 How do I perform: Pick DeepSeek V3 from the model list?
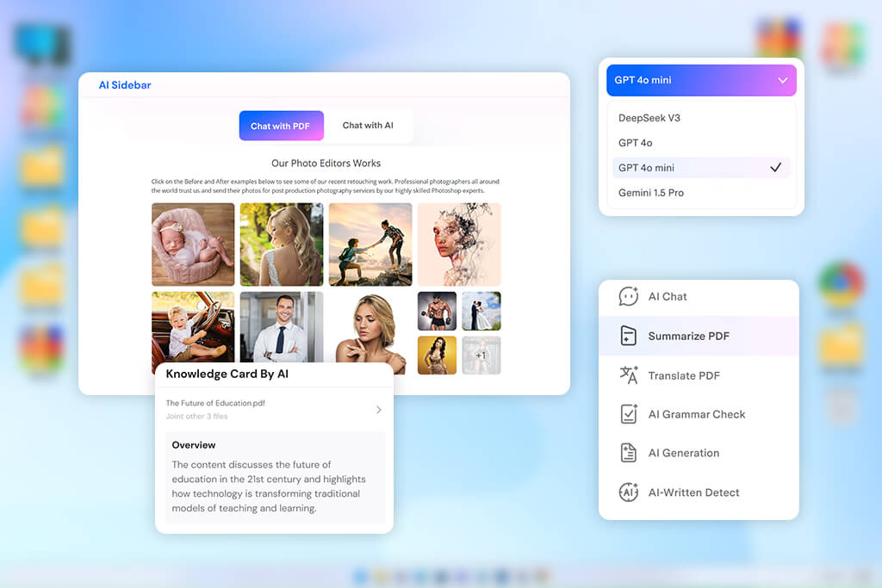tap(701, 117)
